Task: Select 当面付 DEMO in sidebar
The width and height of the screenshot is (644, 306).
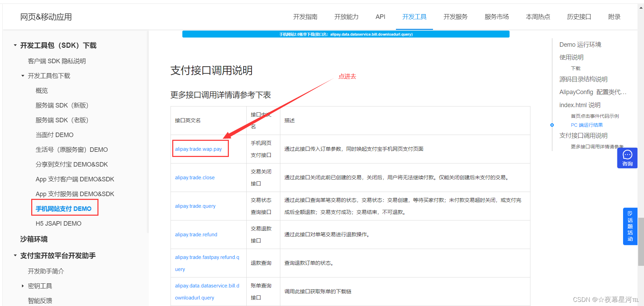Action: coord(55,135)
